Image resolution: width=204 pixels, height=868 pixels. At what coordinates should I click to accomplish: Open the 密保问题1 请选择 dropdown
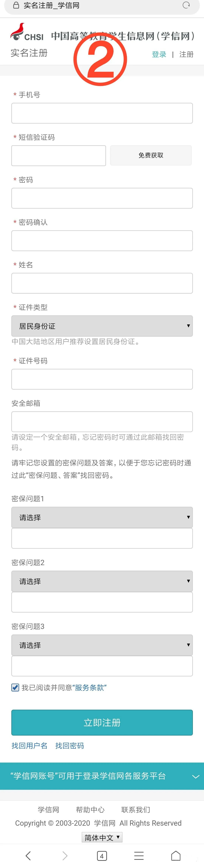coord(102,517)
